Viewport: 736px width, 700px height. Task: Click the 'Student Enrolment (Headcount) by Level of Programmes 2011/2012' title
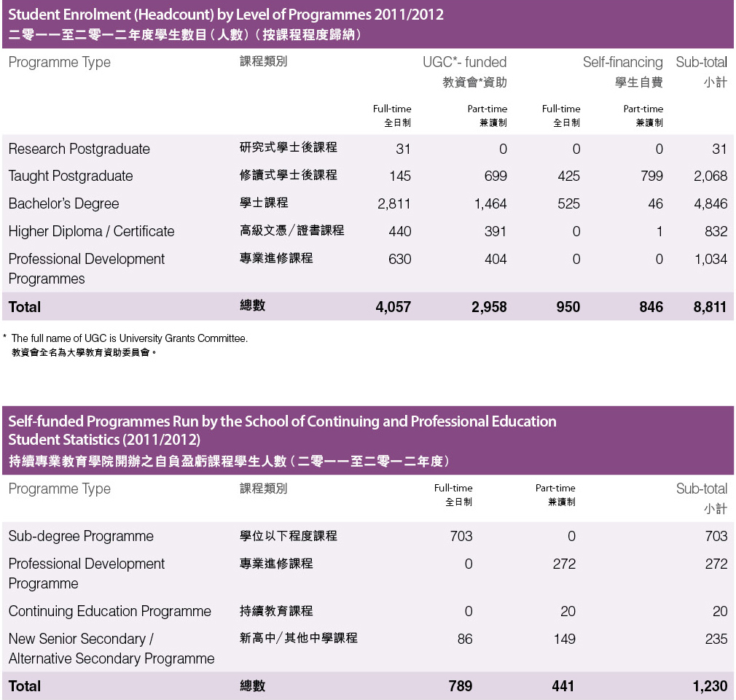pos(226,15)
